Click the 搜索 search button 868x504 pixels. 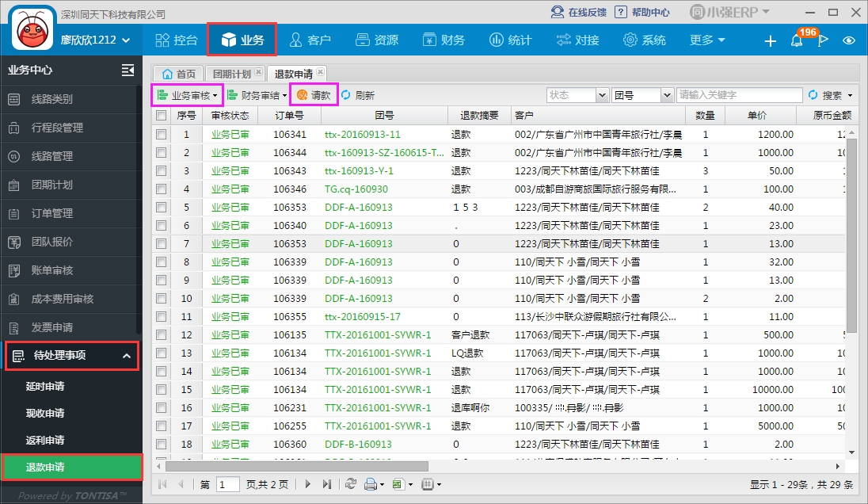click(x=825, y=95)
